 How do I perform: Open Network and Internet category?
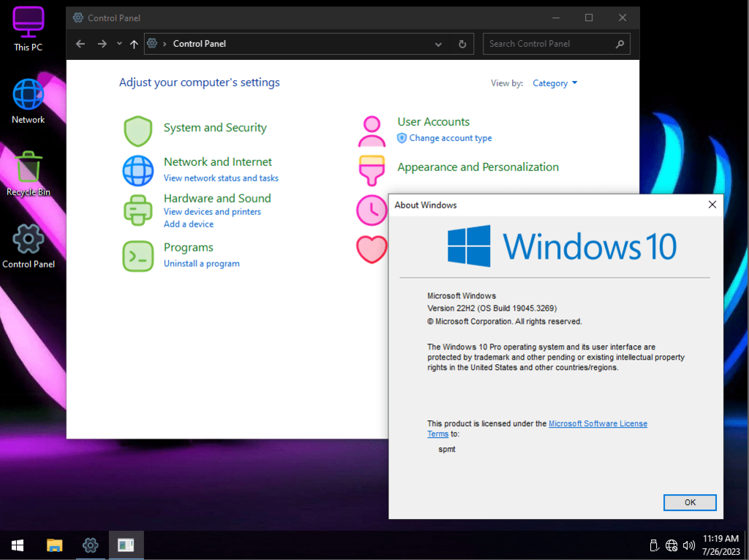pos(218,162)
